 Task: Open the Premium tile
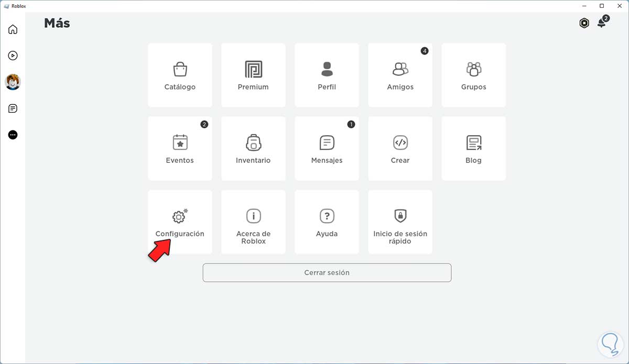253,75
